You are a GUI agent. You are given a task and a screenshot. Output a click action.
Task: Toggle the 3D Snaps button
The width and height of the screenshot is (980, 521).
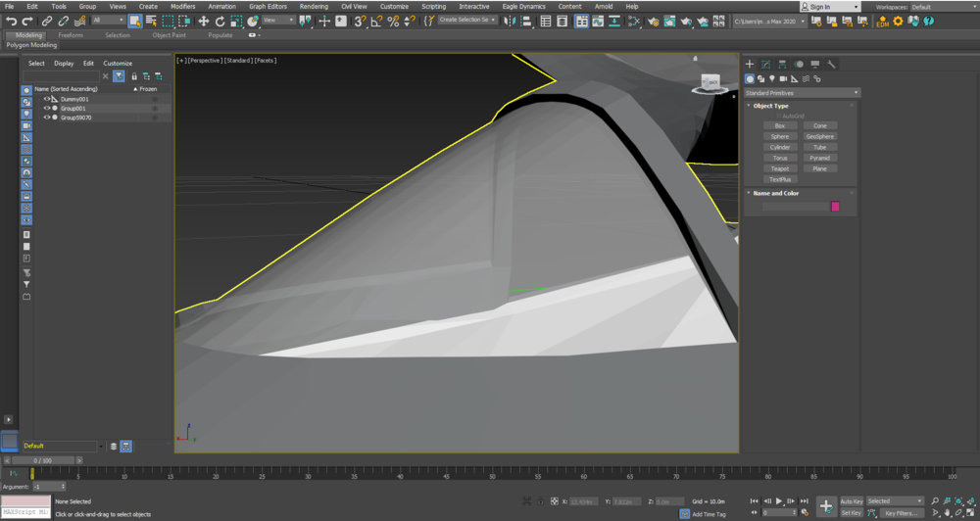coord(360,21)
